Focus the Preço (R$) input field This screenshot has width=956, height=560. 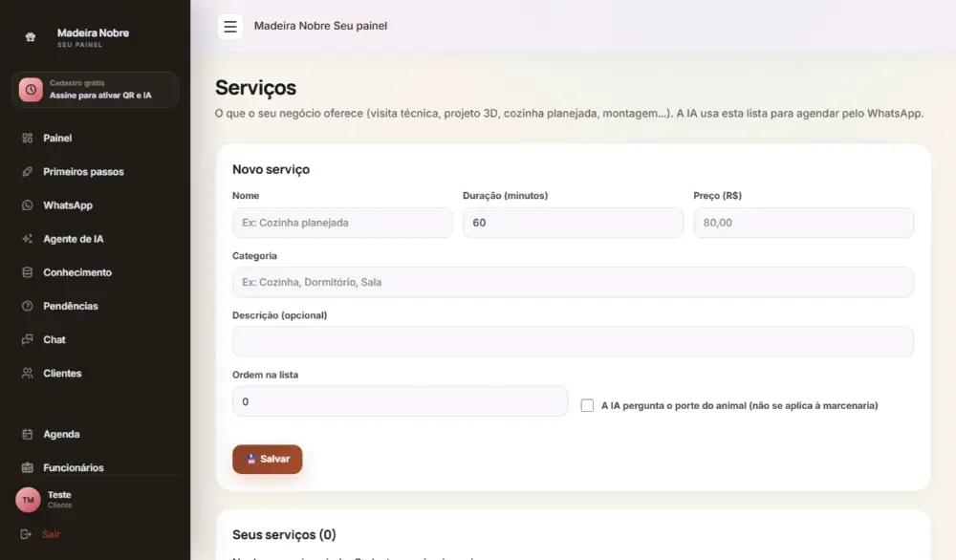(804, 223)
